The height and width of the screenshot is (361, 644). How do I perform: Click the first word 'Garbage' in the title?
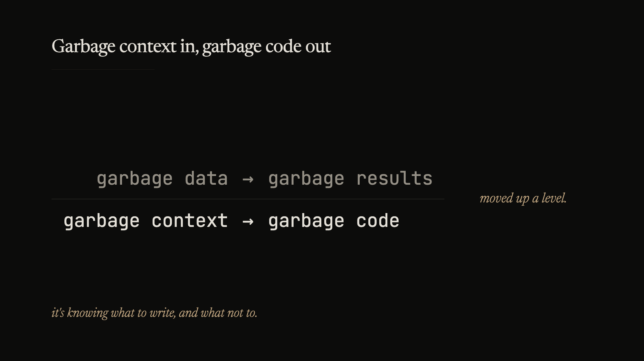tap(83, 46)
